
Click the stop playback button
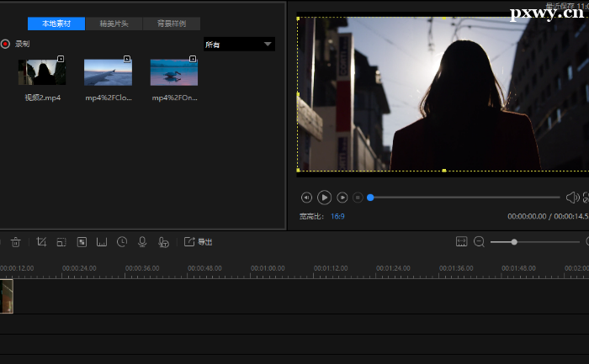coord(358,198)
